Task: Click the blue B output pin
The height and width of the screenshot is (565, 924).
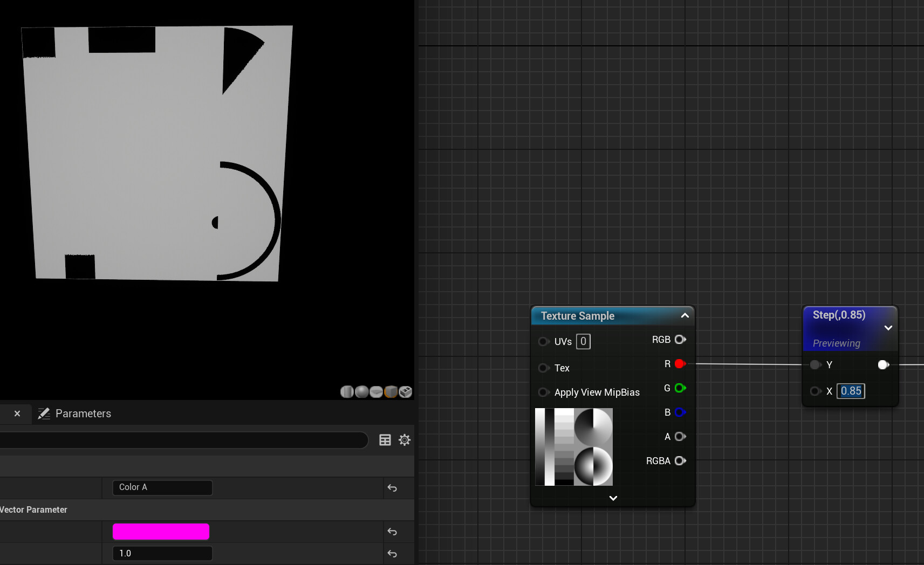Action: tap(680, 412)
